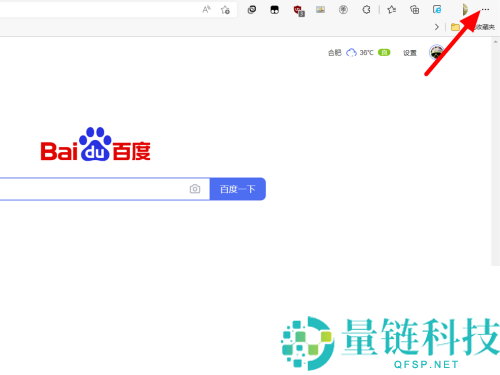Screen dimensions: 500x375
Task: Add this page to favorites star icon
Action: pyautogui.click(x=225, y=10)
